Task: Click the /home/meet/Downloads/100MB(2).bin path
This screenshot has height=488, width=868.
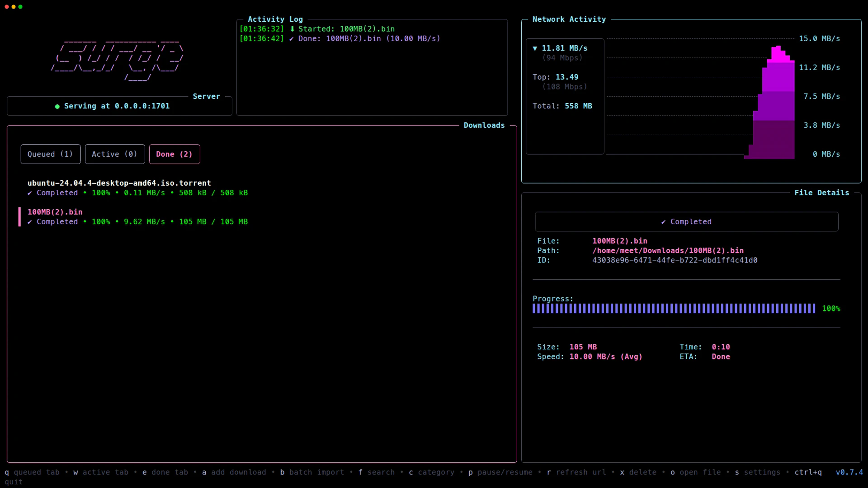Action: click(668, 250)
